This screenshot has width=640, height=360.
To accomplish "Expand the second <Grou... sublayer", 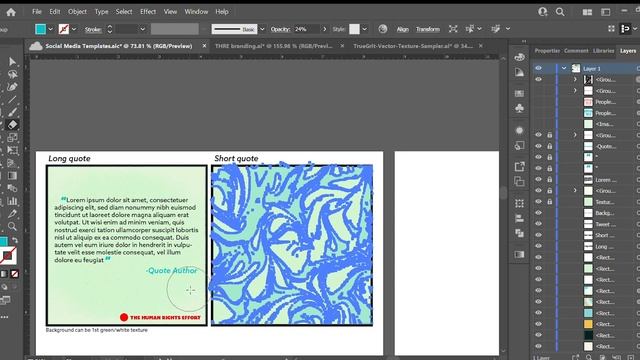I will tap(575, 90).
